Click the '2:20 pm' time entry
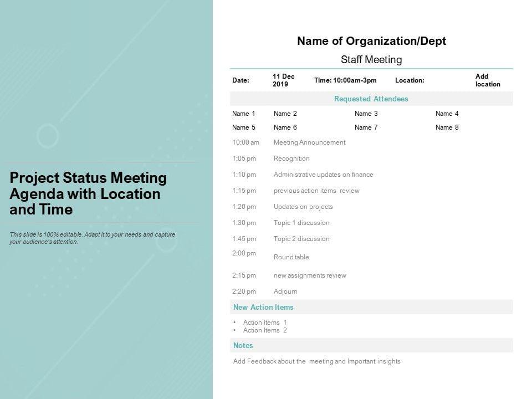532x399 pixels. coord(244,291)
